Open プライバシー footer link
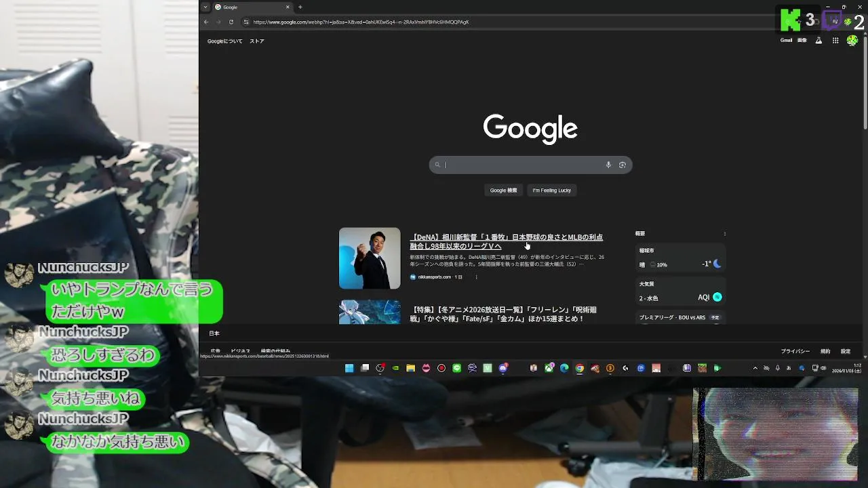 (x=795, y=352)
